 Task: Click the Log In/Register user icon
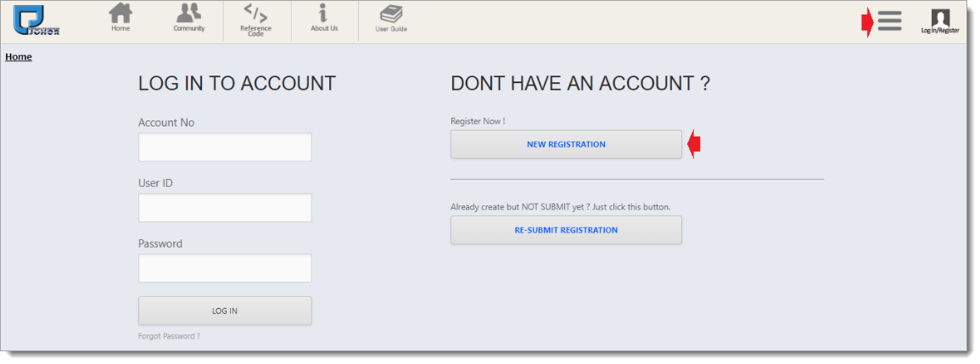point(940,19)
